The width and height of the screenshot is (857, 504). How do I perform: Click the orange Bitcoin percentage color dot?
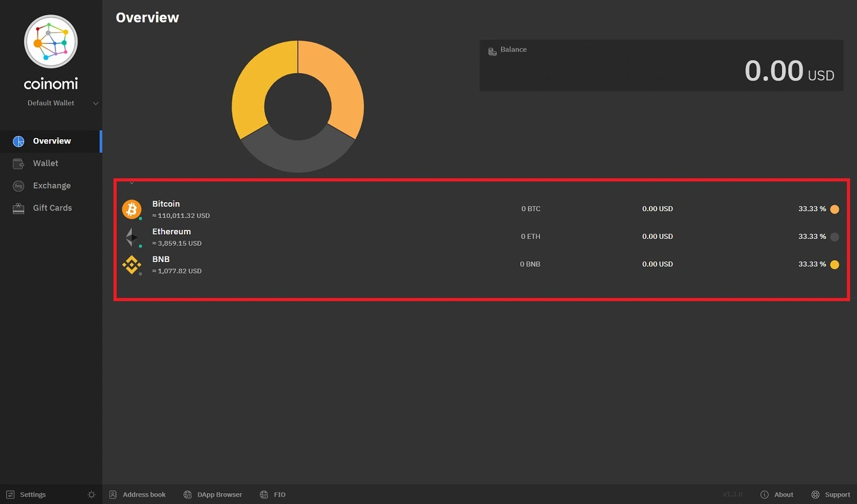click(834, 209)
